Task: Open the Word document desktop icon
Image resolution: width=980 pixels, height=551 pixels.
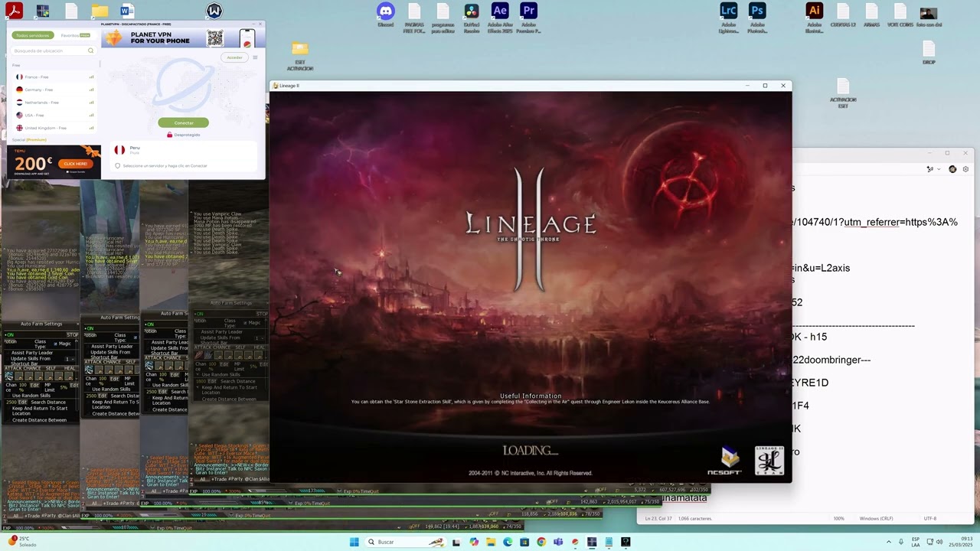Action: point(127,11)
